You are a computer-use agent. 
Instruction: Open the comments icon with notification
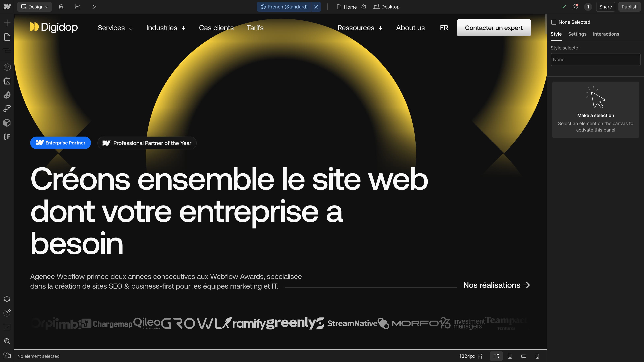(575, 7)
